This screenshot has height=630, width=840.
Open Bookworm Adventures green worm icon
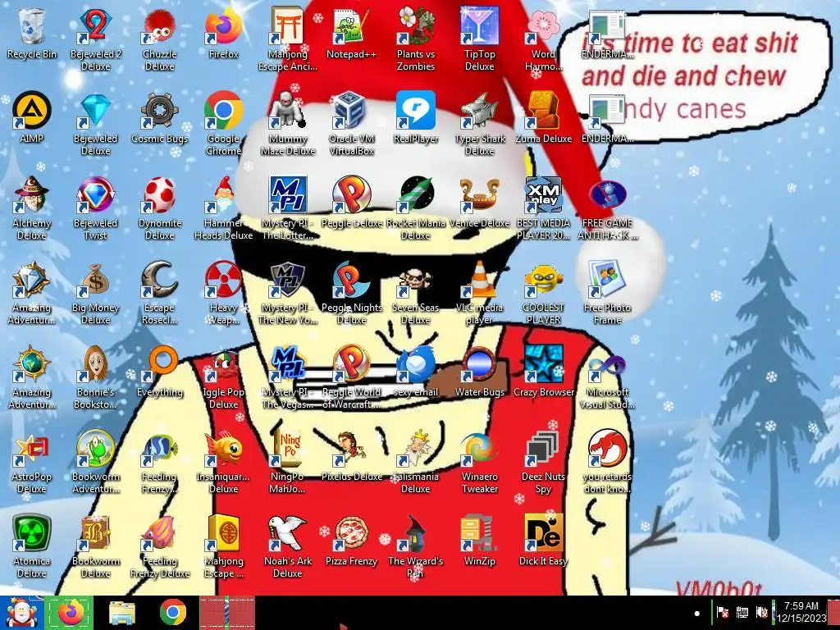[x=95, y=463]
